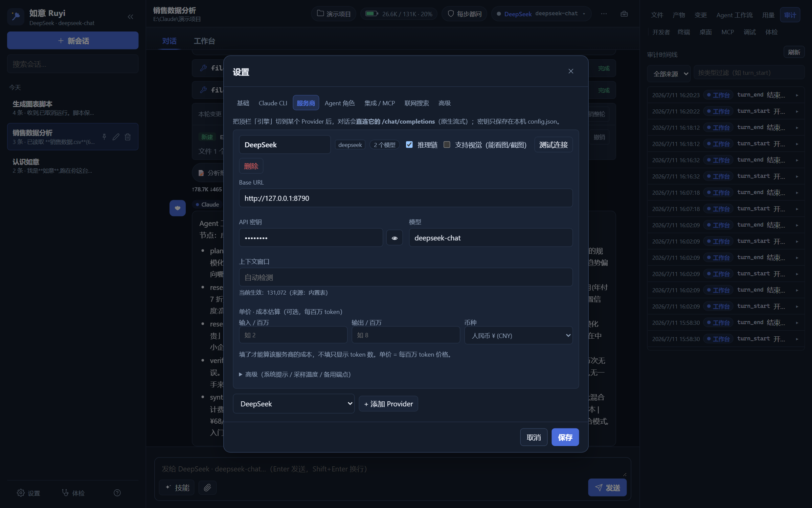Expand the 16:20:22 turn_start audit row
Image resolution: width=812 pixels, height=508 pixels.
(726, 111)
